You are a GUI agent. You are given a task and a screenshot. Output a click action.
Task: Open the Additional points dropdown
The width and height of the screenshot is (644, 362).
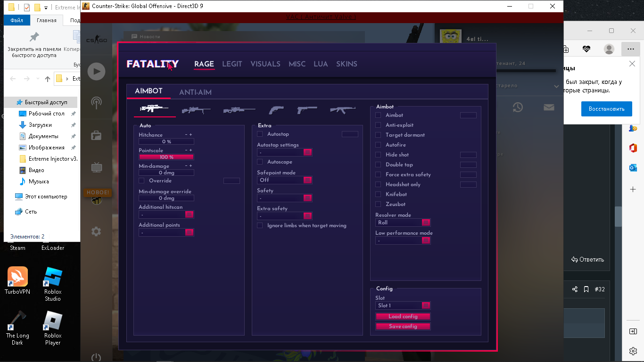[166, 232]
